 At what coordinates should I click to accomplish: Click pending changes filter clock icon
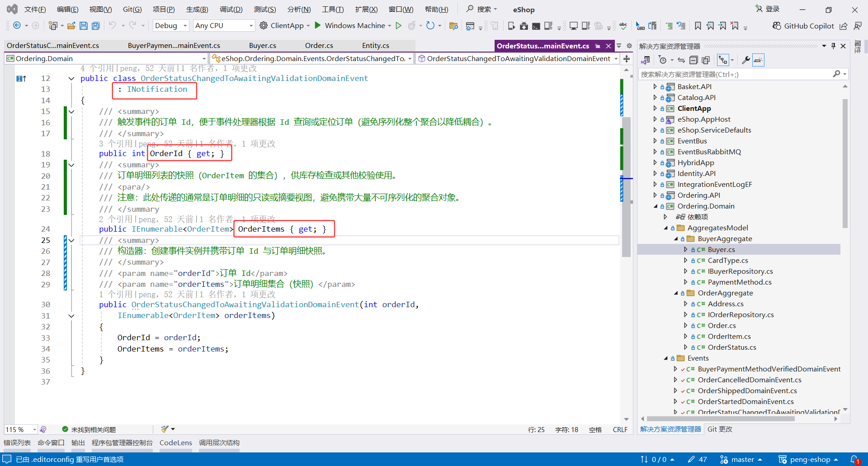click(x=663, y=60)
